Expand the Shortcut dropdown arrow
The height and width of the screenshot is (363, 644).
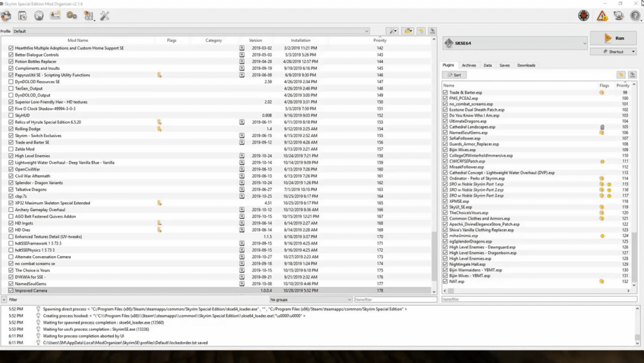pos(633,51)
